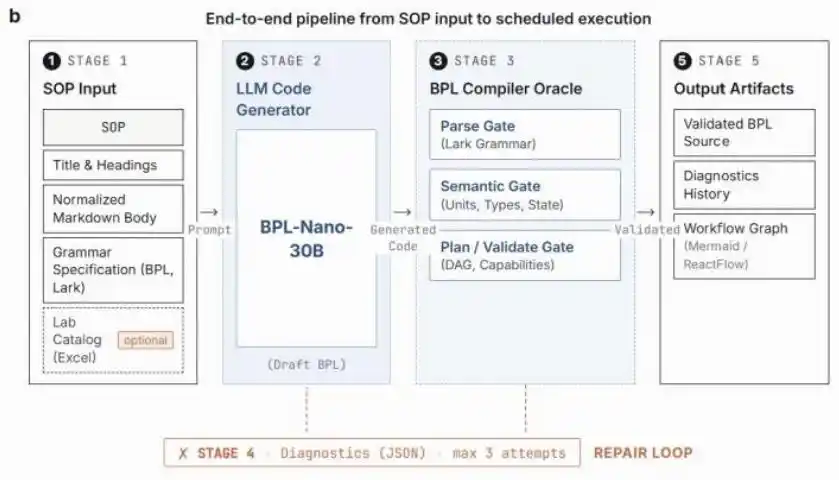839x480 pixels.
Task: Select the Title & Headings box
Action: click(x=113, y=165)
